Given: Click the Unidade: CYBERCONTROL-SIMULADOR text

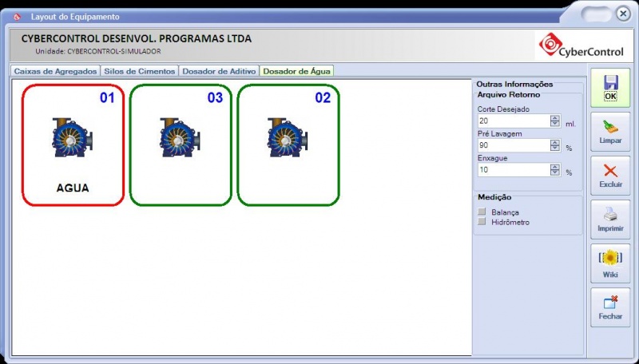Looking at the screenshot, I should [x=97, y=51].
